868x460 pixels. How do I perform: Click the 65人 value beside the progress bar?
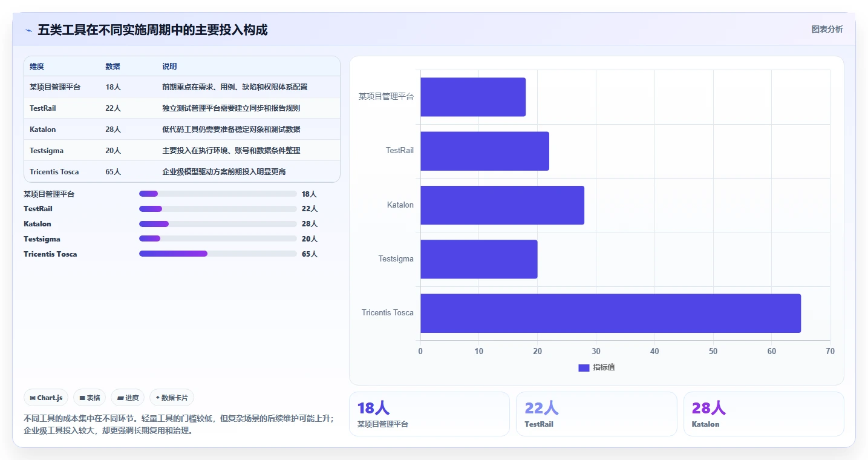310,254
